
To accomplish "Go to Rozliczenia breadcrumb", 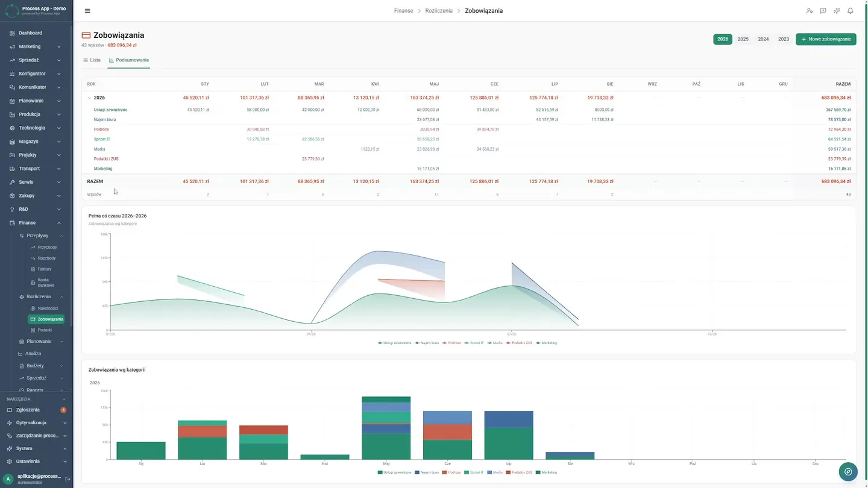I will 439,11.
